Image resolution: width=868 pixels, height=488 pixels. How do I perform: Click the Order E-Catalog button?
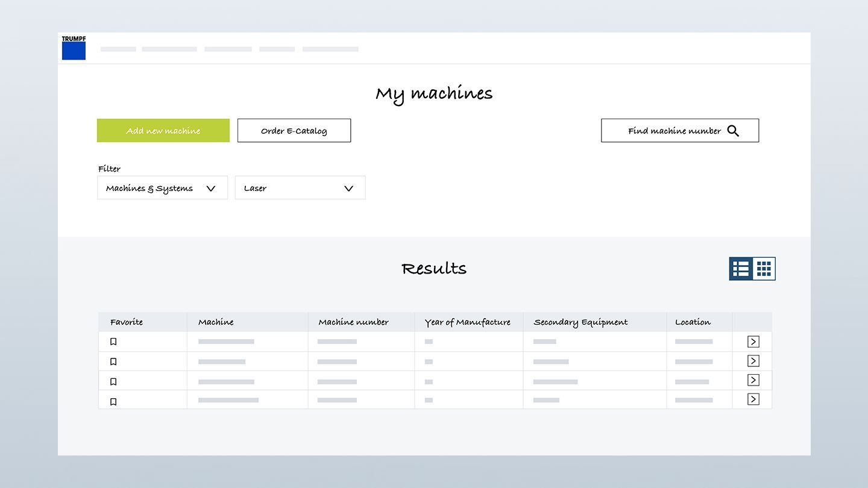pyautogui.click(x=294, y=131)
